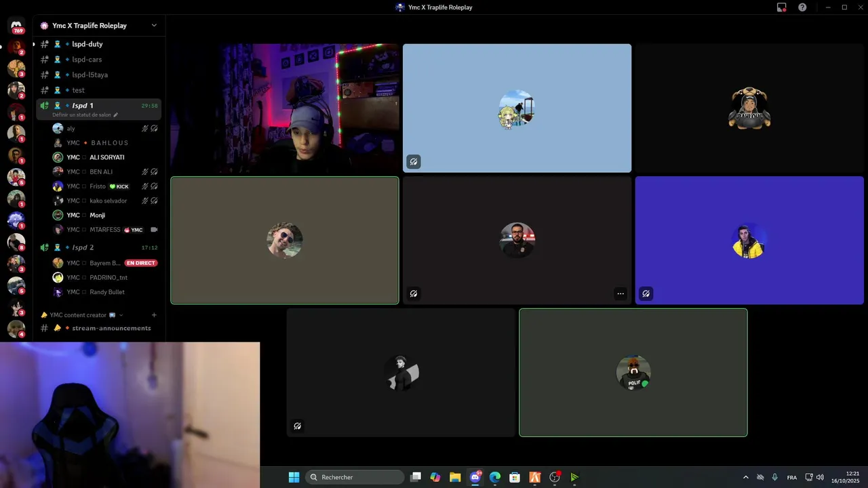Open the lspd-duty text channel
Viewport: 868px width, 488px height.
[x=99, y=44]
